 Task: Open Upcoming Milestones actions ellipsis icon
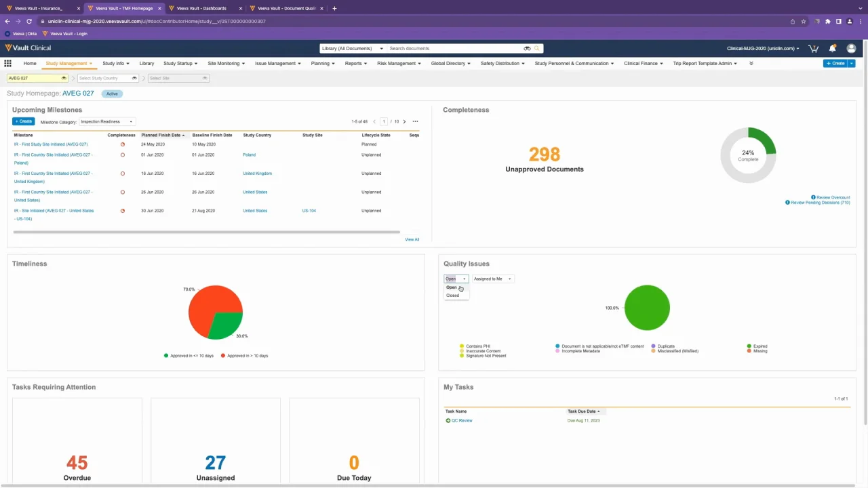(x=415, y=121)
